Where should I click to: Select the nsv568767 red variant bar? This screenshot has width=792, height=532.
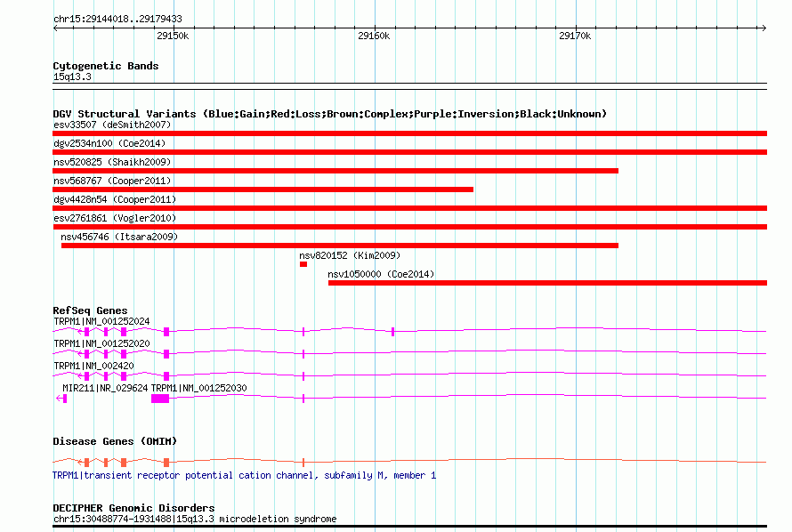[x=263, y=189]
